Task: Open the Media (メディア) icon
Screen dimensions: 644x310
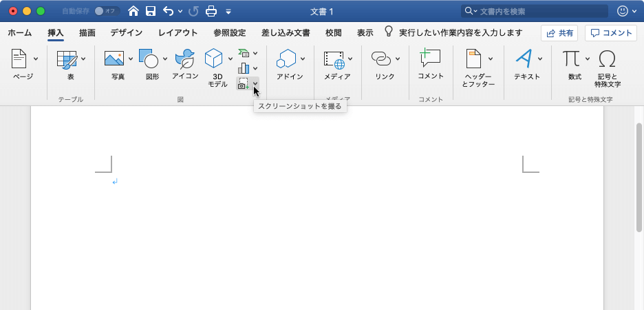Action: (334, 60)
